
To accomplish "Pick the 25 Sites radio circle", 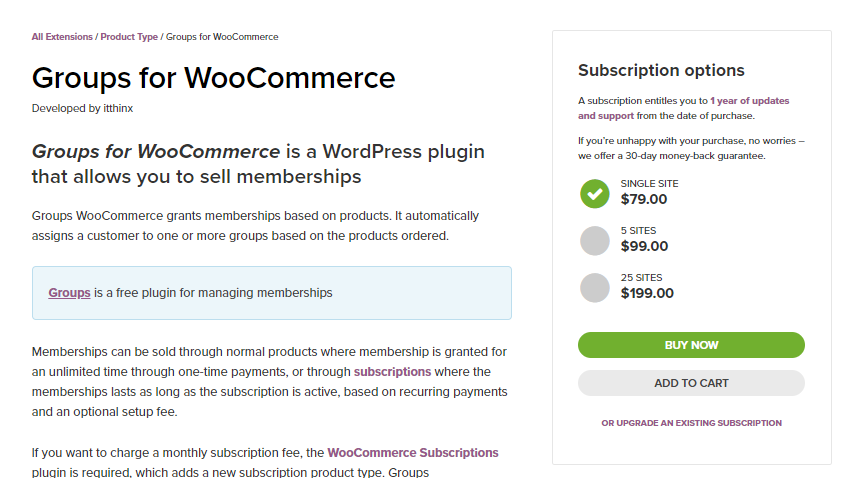I will coord(594,287).
